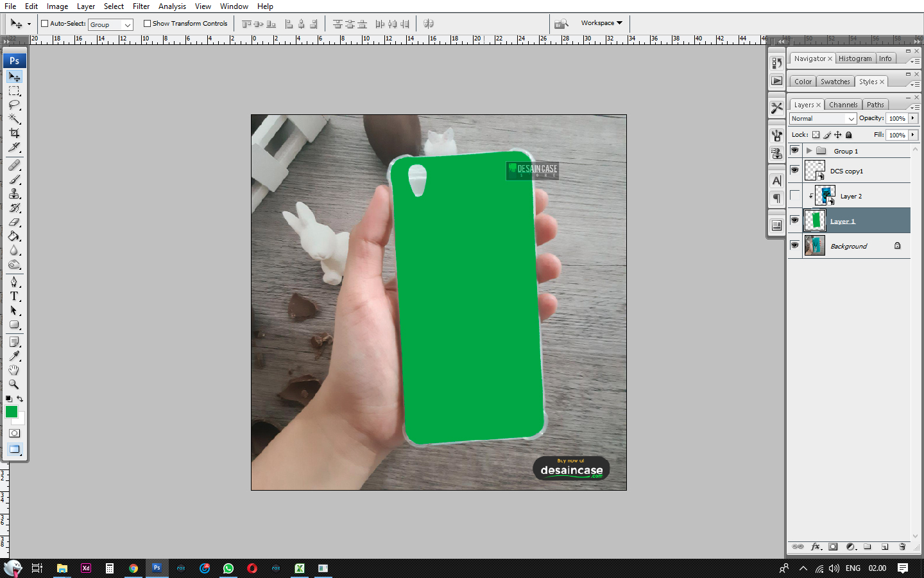Hide the Group 1 layer eye
Screen dimensions: 924x578
[794, 150]
